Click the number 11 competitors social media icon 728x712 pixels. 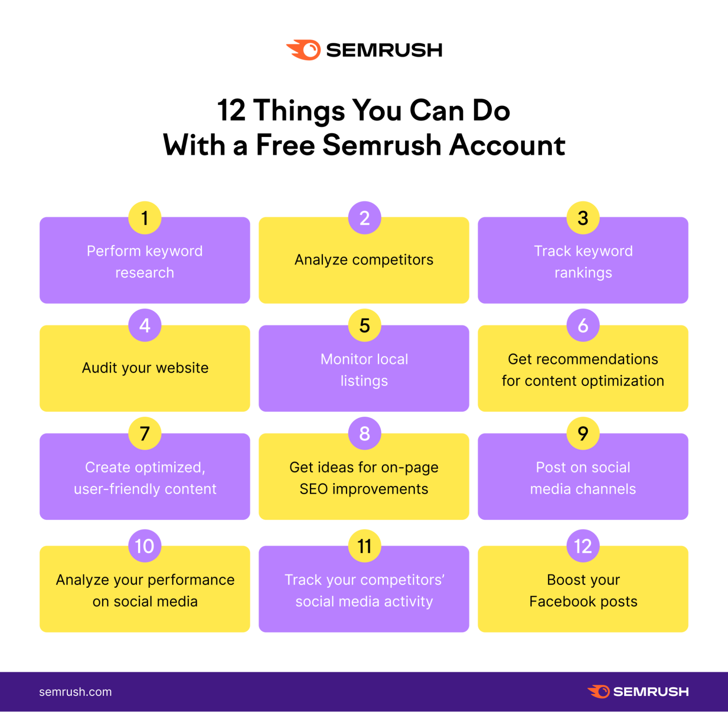point(364,550)
